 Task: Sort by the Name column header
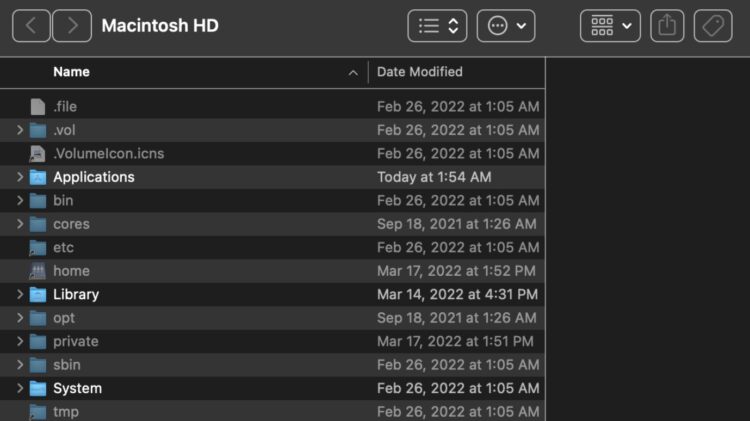(x=71, y=72)
